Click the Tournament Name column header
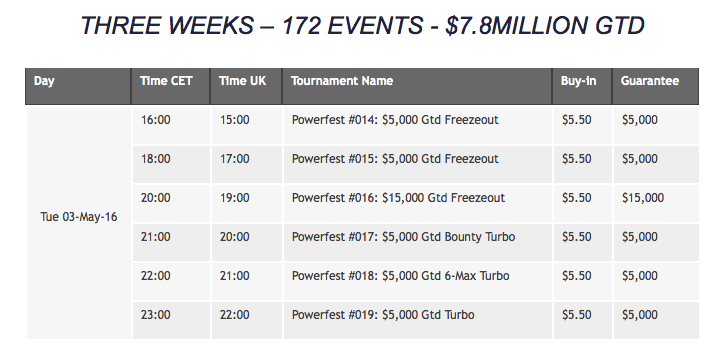The image size is (724, 363). (x=417, y=86)
